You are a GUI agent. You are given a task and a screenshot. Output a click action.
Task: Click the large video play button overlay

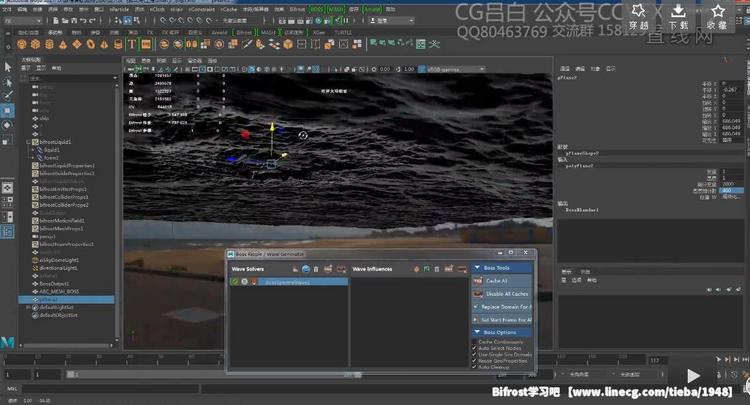pos(693,375)
